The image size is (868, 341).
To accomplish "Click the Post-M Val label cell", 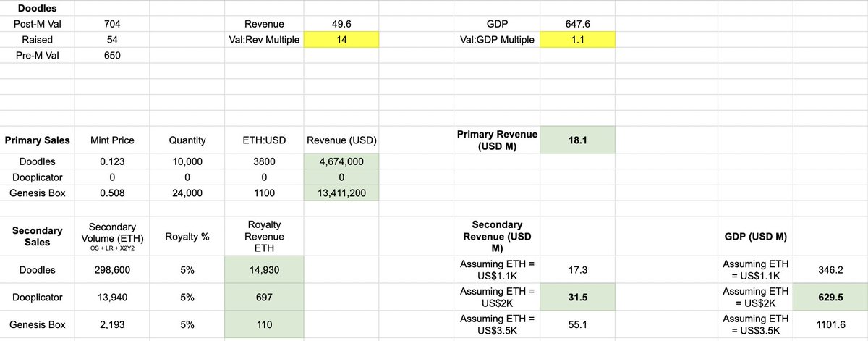I will click(x=38, y=24).
